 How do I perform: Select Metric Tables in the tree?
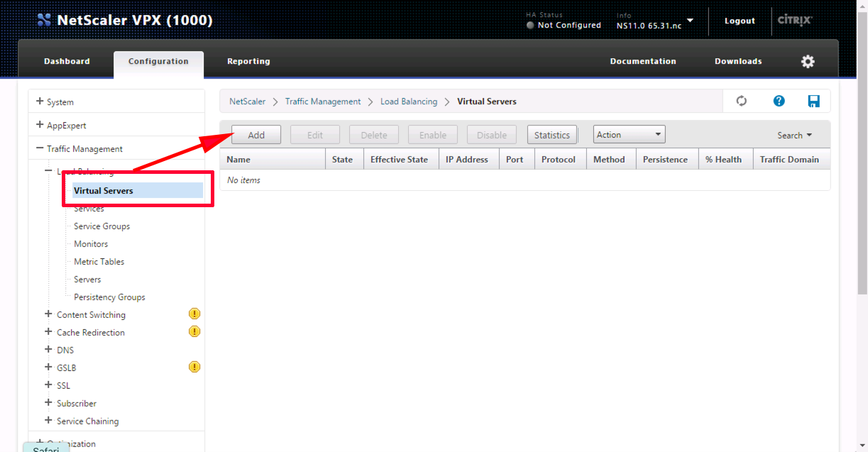[99, 261]
